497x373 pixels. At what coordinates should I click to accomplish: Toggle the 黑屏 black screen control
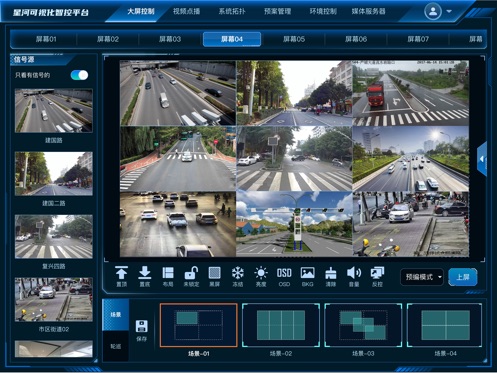pyautogui.click(x=214, y=276)
